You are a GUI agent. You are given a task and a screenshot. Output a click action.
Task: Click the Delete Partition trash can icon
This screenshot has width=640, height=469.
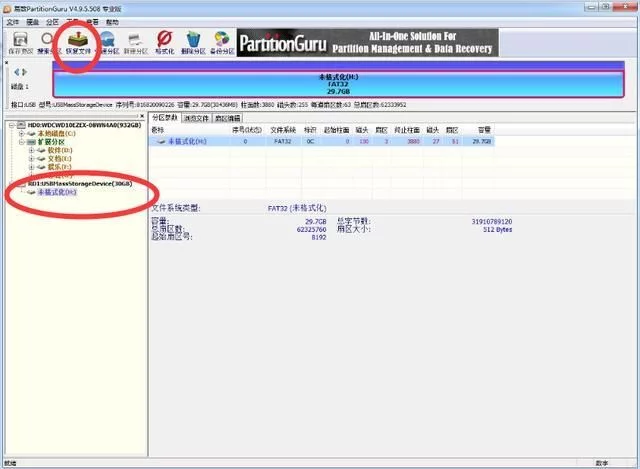coord(193,40)
